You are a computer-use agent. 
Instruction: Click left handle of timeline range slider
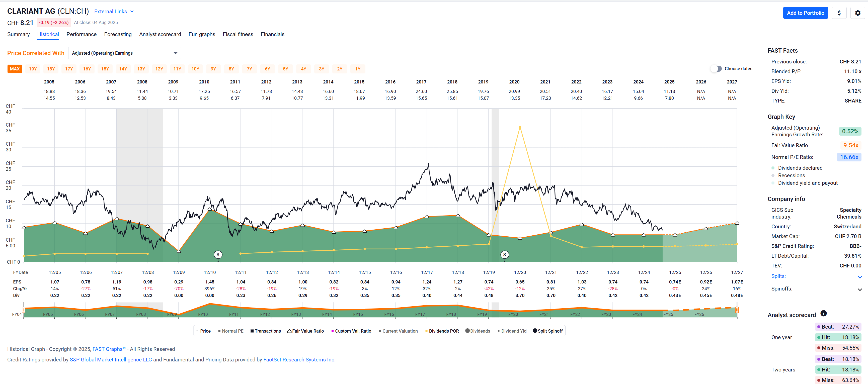click(24, 310)
